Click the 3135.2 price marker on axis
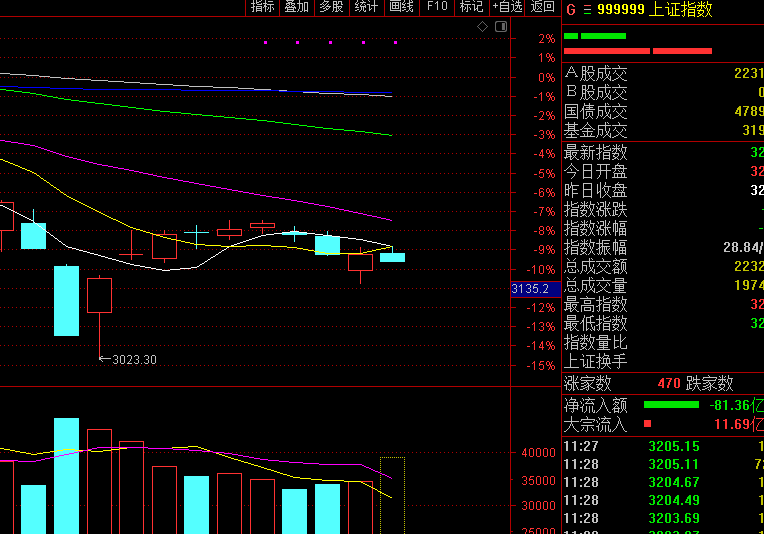The width and height of the screenshot is (764, 534). tap(530, 289)
